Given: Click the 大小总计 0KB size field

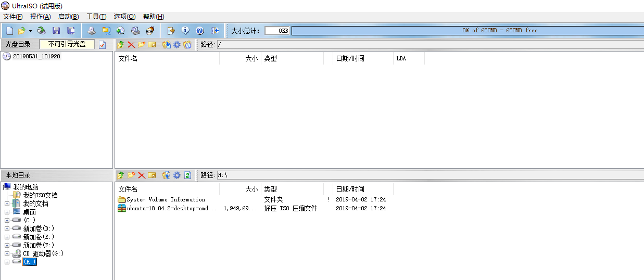Looking at the screenshot, I should tap(277, 31).
